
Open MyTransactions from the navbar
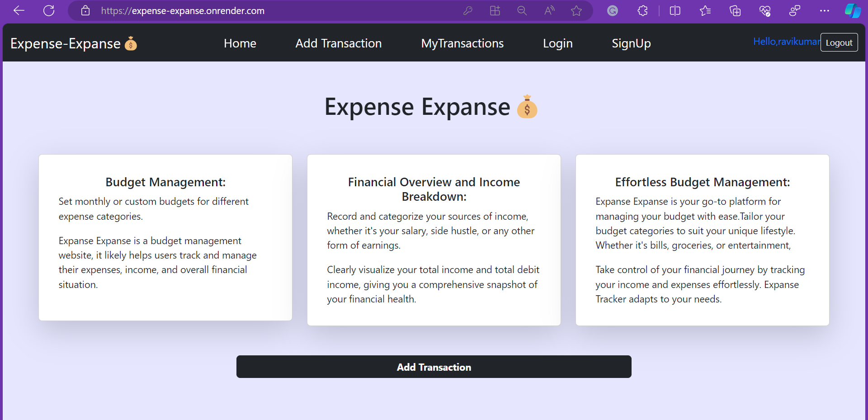pos(462,43)
